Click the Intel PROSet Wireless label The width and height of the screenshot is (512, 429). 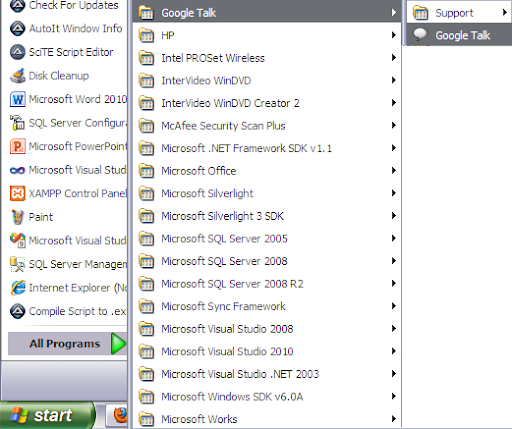[213, 58]
